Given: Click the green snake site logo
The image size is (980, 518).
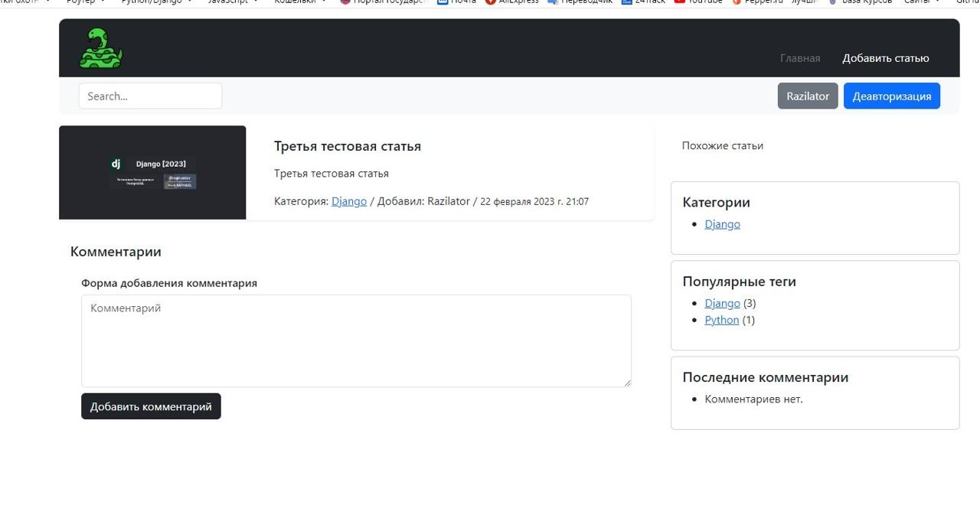Looking at the screenshot, I should click(100, 48).
